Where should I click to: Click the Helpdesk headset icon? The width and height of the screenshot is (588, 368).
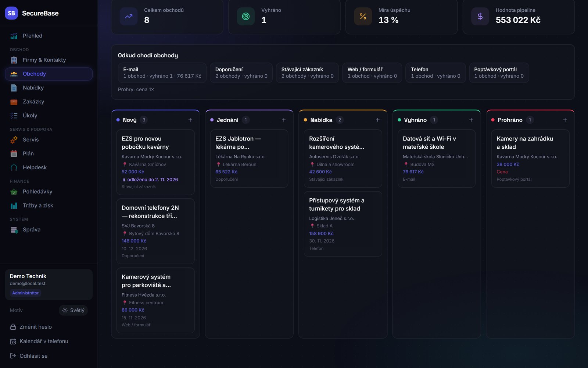pyautogui.click(x=14, y=168)
